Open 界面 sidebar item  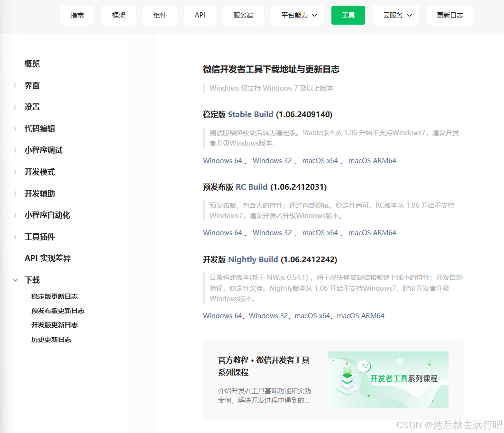pyautogui.click(x=32, y=85)
